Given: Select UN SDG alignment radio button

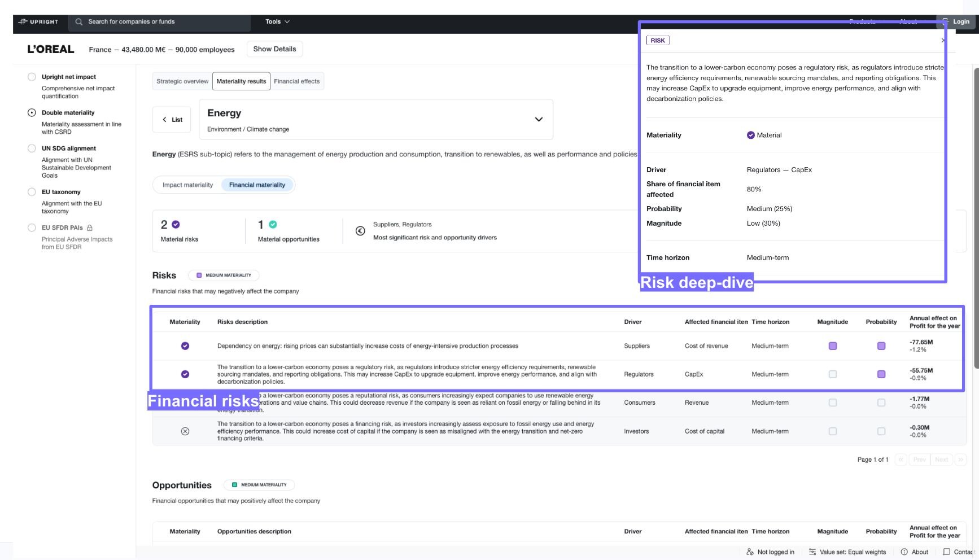Looking at the screenshot, I should tap(32, 148).
